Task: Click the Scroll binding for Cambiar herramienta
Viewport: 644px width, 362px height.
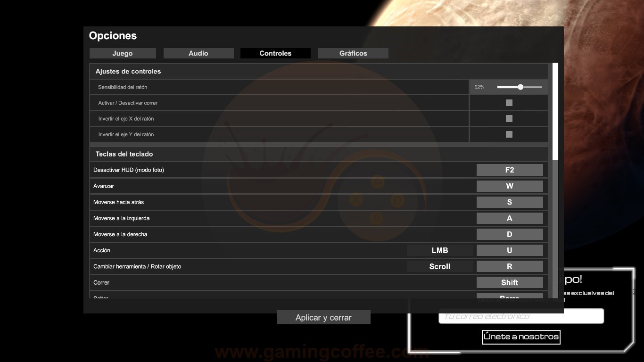Action: tap(440, 266)
